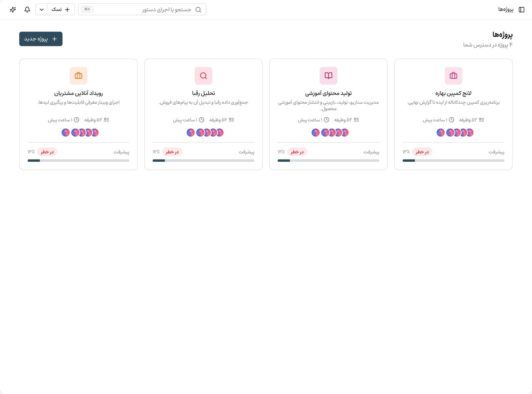Viewport: 532px width, 394px height.
Task: Click the + تسک add task button
Action: pos(61,9)
